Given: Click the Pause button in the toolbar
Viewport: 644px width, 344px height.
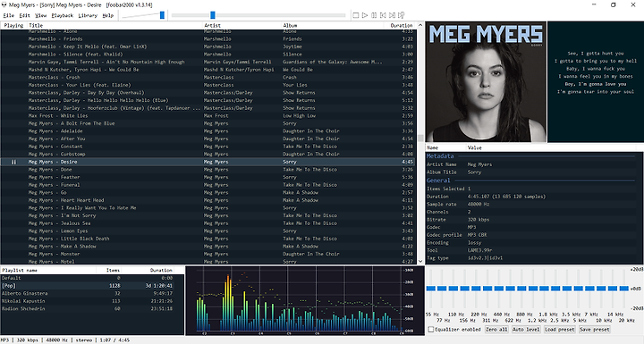Looking at the screenshot, I should click(x=374, y=15).
